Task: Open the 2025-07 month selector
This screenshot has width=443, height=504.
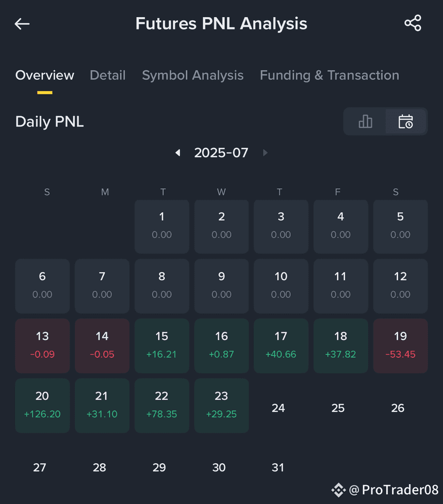Action: (221, 153)
